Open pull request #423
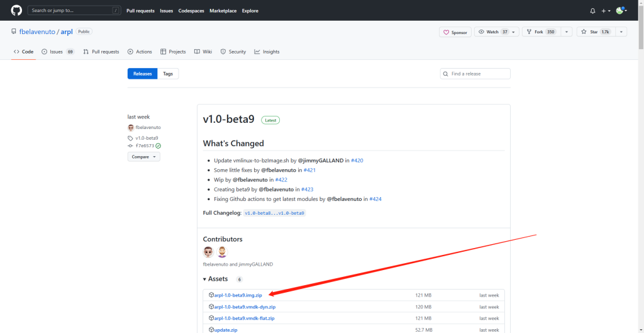The height and width of the screenshot is (333, 644). pyautogui.click(x=307, y=189)
